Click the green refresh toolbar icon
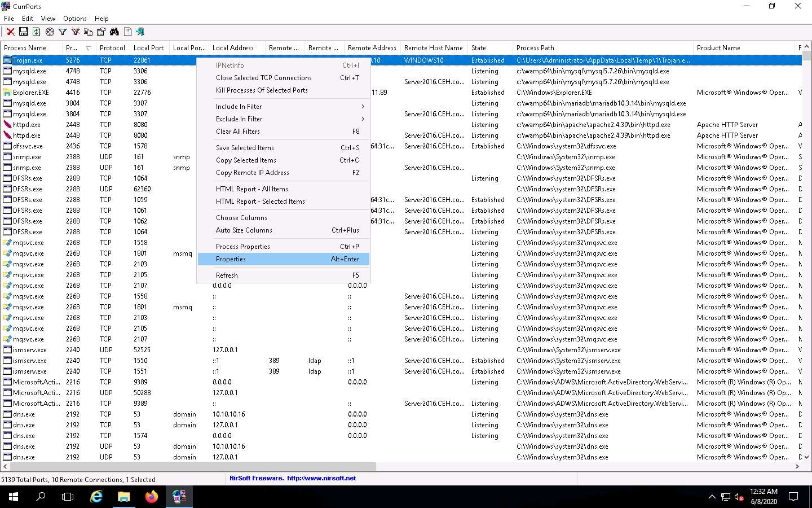Screen dimensions: 812x508 pos(37,32)
